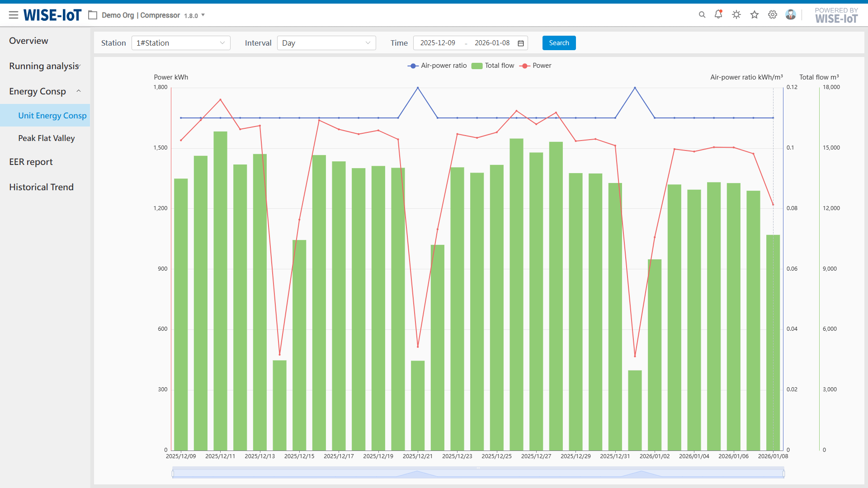This screenshot has height=488, width=868.
Task: Open the Historical Trend page
Action: coord(41,187)
